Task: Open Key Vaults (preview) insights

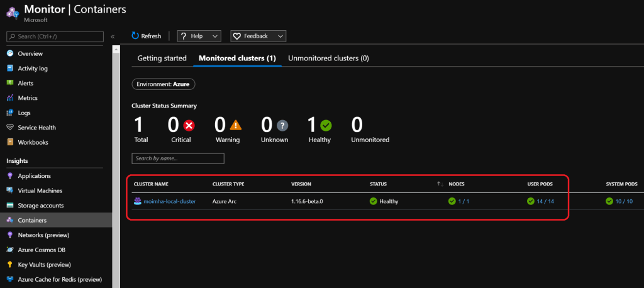Action: (44, 265)
